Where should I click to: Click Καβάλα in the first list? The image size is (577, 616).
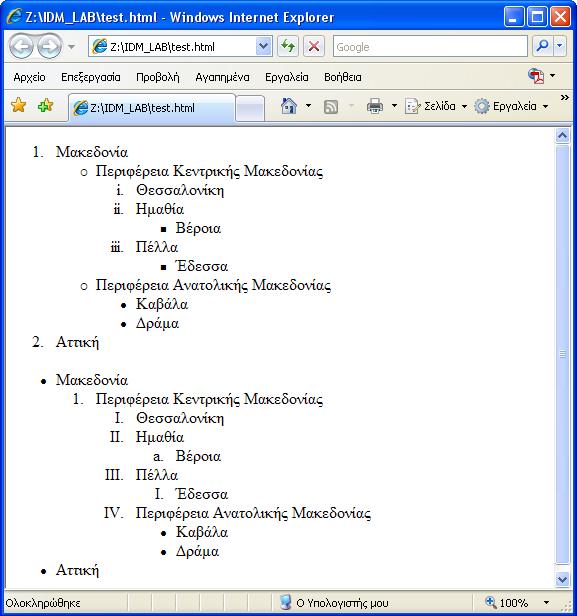[x=162, y=304]
